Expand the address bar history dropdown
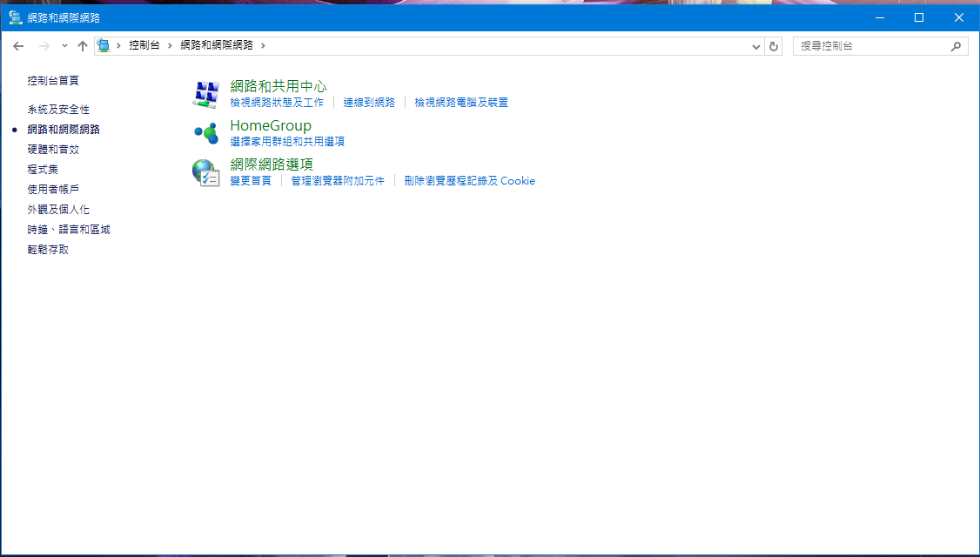The height and width of the screenshot is (557, 980). (x=755, y=45)
